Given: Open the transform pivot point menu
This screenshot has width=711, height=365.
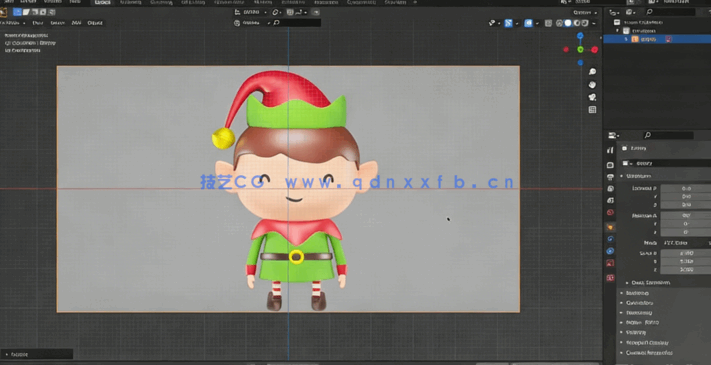Looking at the screenshot, I should [x=277, y=12].
